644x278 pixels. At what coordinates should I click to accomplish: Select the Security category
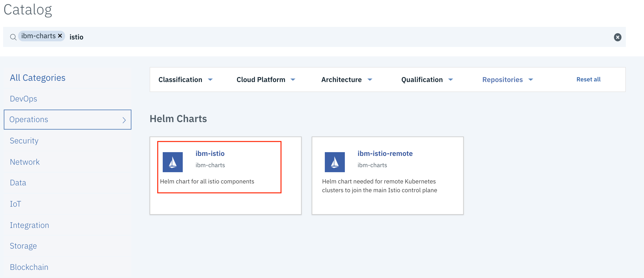24,141
